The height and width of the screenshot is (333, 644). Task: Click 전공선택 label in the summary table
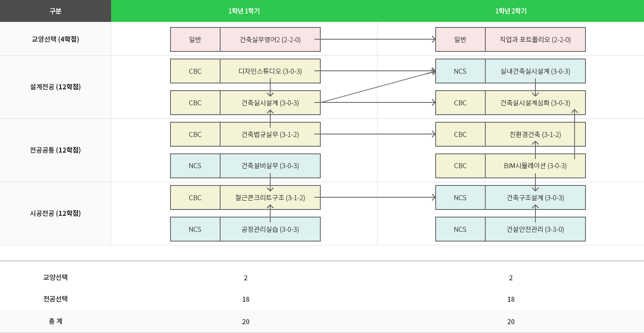click(56, 299)
